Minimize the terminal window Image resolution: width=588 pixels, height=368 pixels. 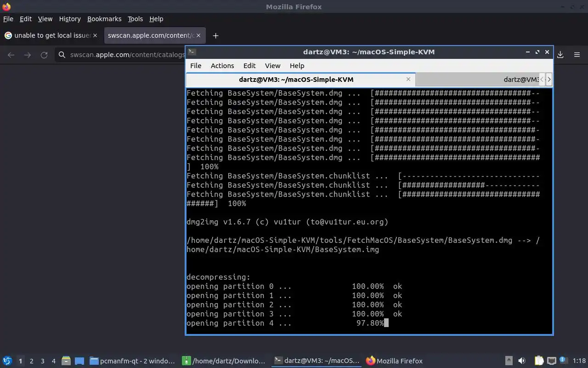[x=527, y=52]
